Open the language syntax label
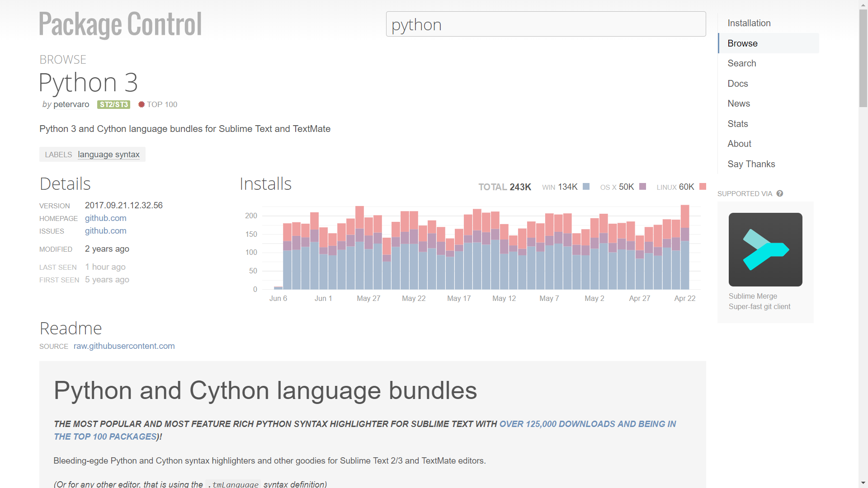Viewport: 868px width, 488px height. 108,155
